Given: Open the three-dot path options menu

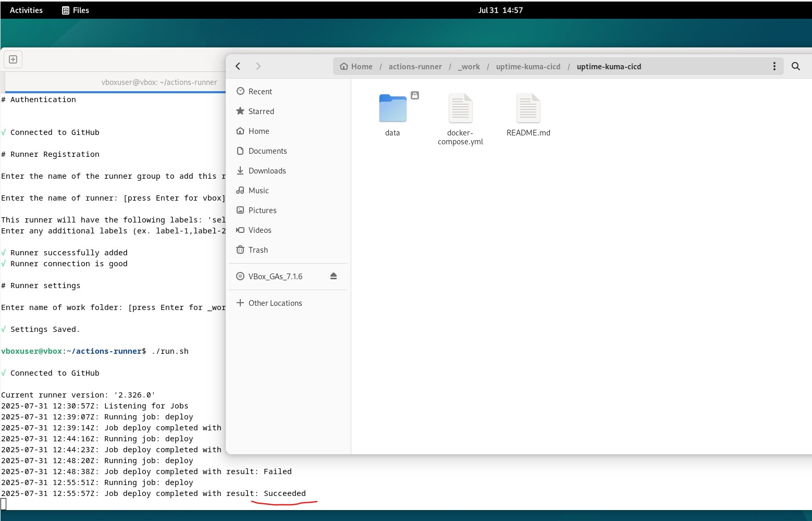Looking at the screenshot, I should [774, 66].
